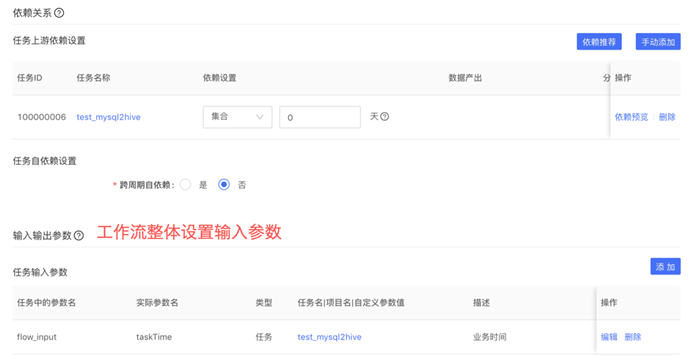Screen dimensions: 697x361
Task: Click the 类型 column header
Action: (264, 303)
